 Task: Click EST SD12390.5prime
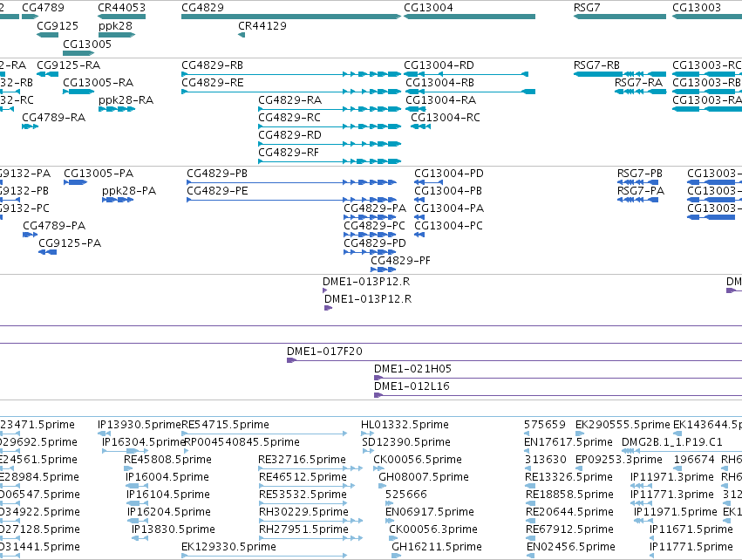pyautogui.click(x=406, y=442)
